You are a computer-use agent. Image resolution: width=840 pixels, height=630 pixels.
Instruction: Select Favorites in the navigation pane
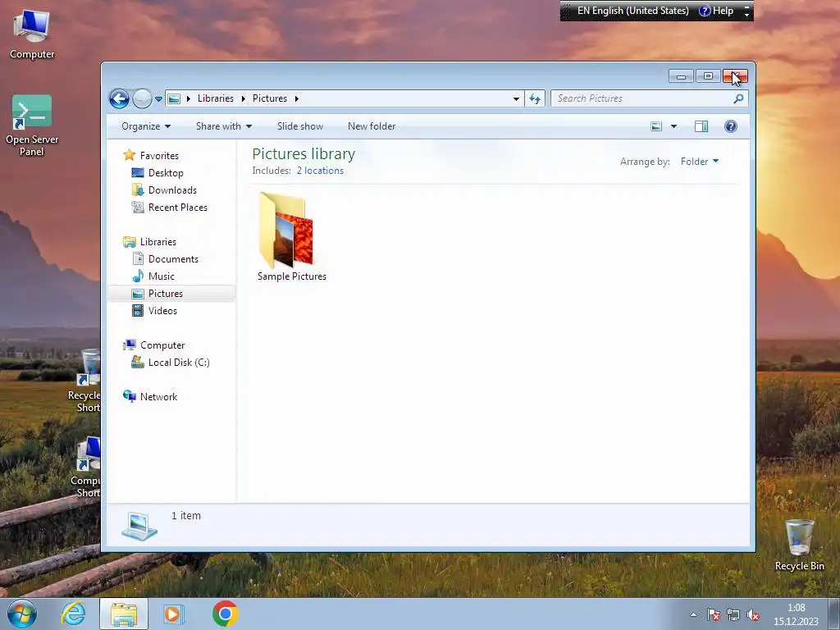pos(159,156)
